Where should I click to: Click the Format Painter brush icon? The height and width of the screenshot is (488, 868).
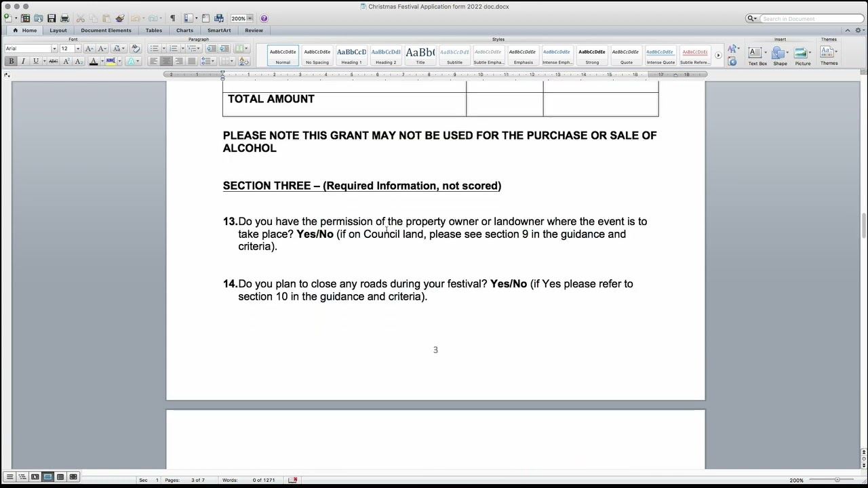pos(119,18)
